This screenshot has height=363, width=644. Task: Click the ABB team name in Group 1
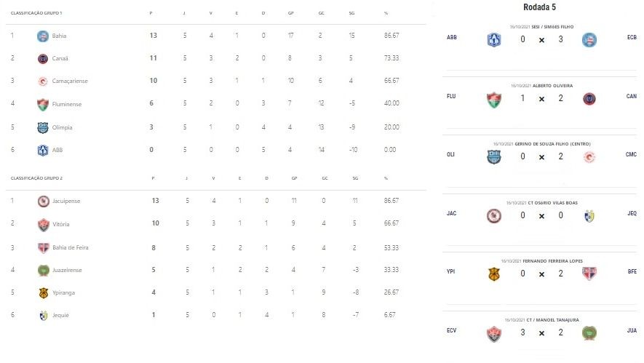click(x=57, y=151)
